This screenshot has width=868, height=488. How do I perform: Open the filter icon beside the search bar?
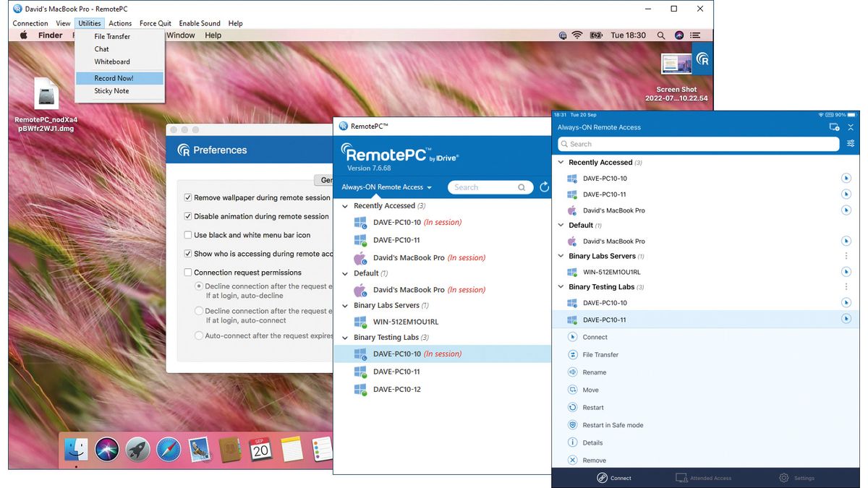click(x=851, y=144)
